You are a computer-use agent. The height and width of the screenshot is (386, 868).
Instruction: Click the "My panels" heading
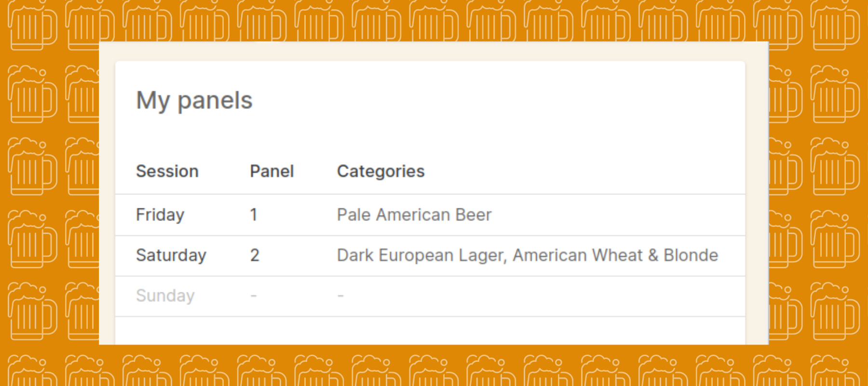(194, 100)
